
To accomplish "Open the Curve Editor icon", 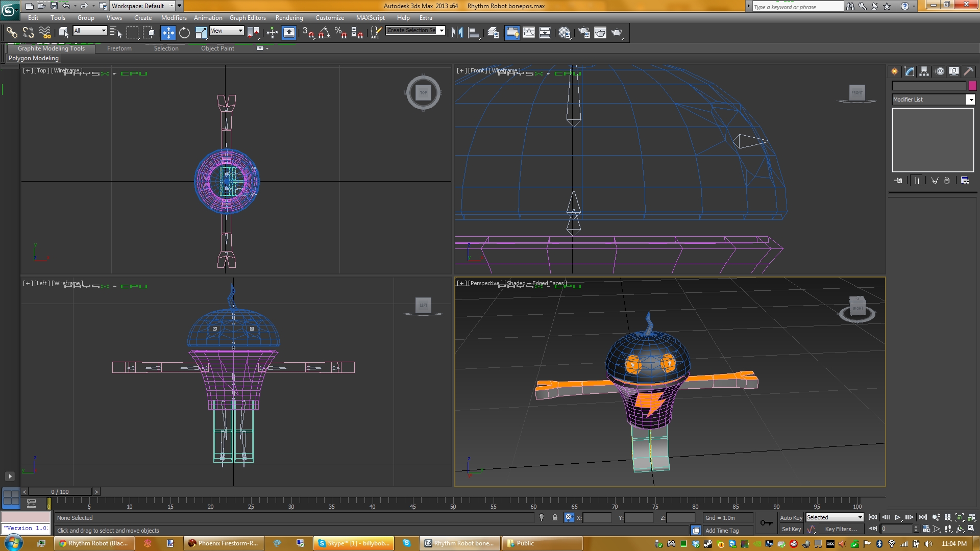I will [529, 33].
